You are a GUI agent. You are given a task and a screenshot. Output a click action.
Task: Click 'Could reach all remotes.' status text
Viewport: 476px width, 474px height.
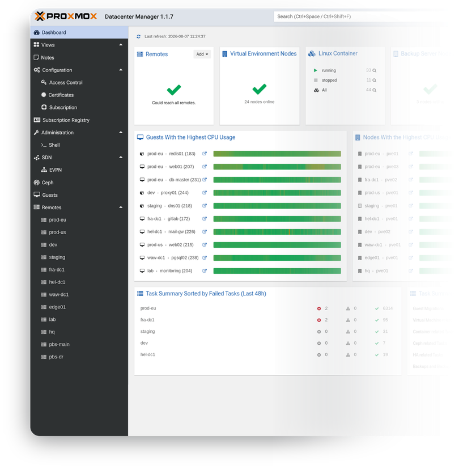(x=174, y=103)
